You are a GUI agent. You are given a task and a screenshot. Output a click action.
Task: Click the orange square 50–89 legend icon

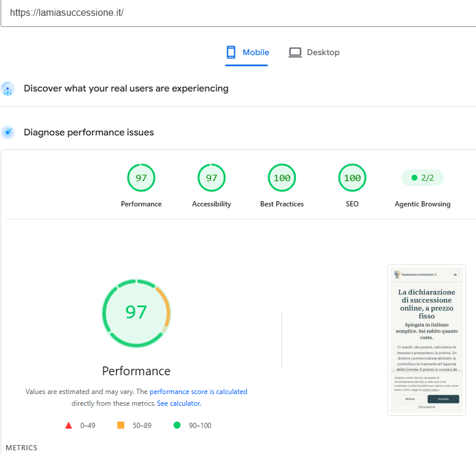pos(121,425)
